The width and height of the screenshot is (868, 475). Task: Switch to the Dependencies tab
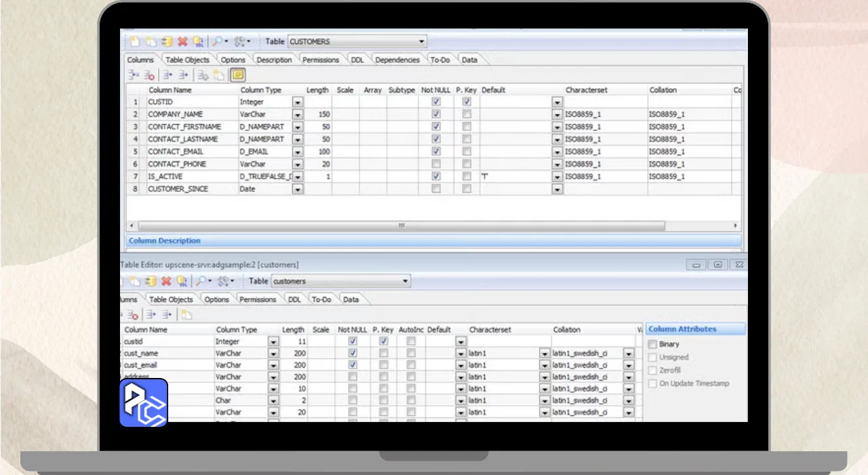(397, 60)
